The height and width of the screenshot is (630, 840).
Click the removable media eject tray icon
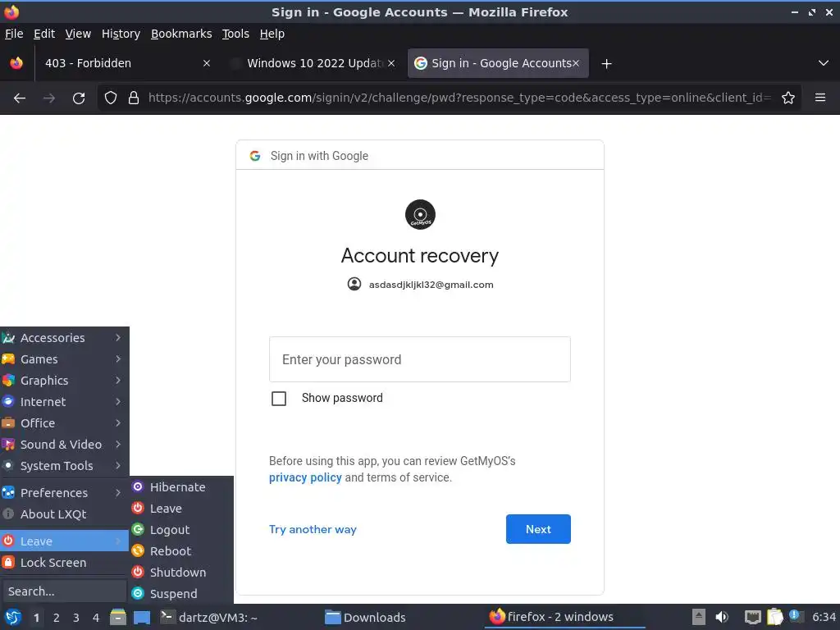(x=699, y=617)
